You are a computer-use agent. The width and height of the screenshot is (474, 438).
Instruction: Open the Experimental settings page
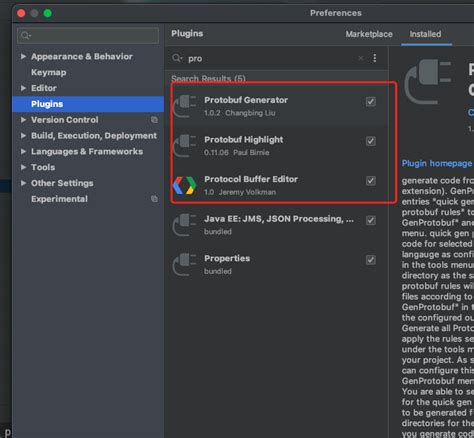59,199
